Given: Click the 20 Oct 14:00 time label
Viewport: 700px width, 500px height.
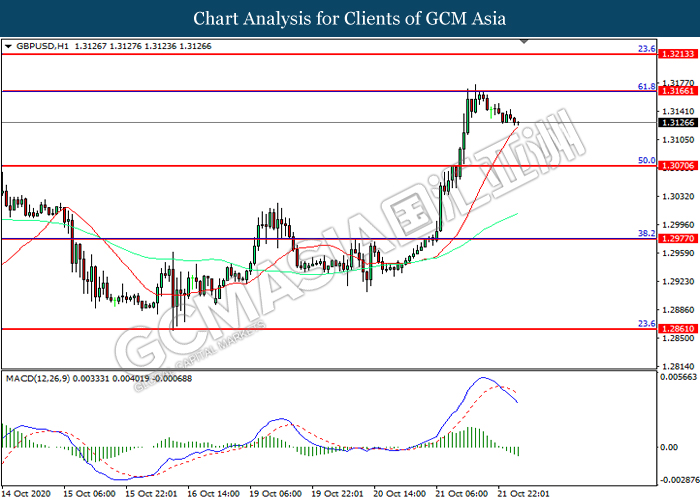Looking at the screenshot, I should point(400,493).
